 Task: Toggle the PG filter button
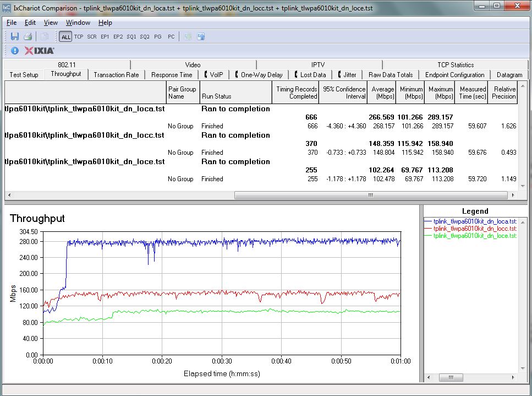pos(158,37)
